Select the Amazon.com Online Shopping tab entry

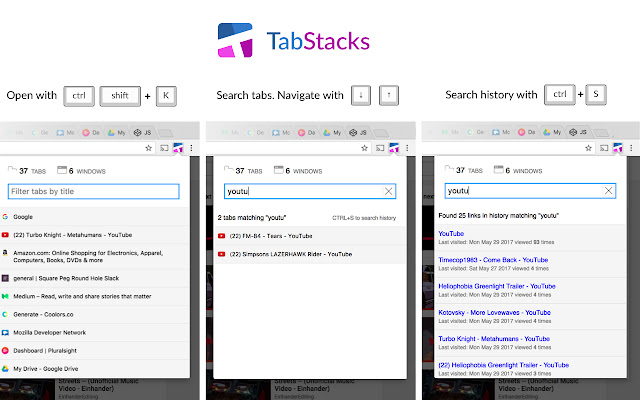(95, 256)
